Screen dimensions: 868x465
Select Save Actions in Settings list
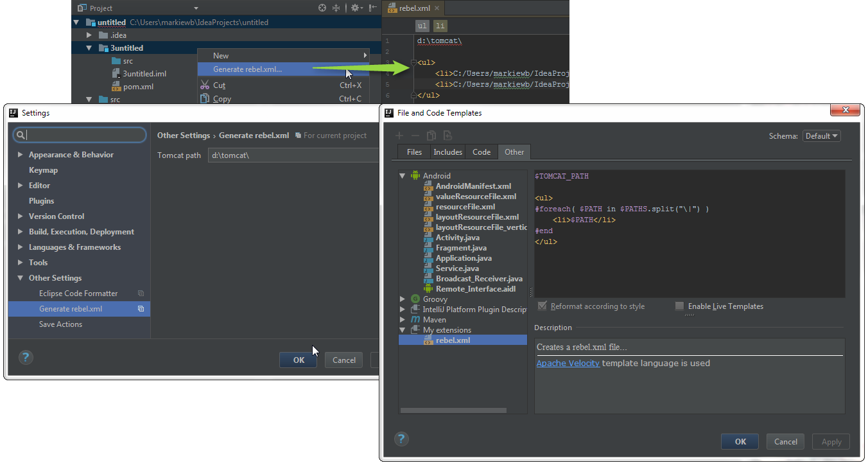[60, 324]
